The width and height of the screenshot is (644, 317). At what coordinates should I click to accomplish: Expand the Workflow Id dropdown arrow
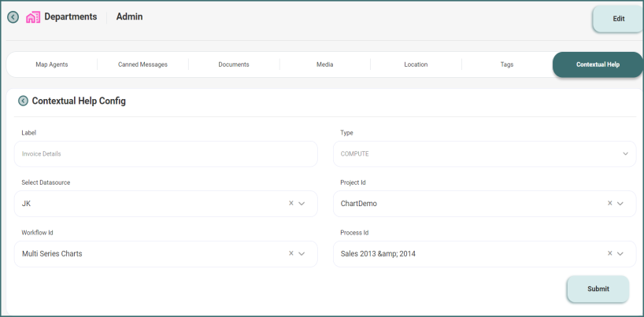tap(302, 254)
